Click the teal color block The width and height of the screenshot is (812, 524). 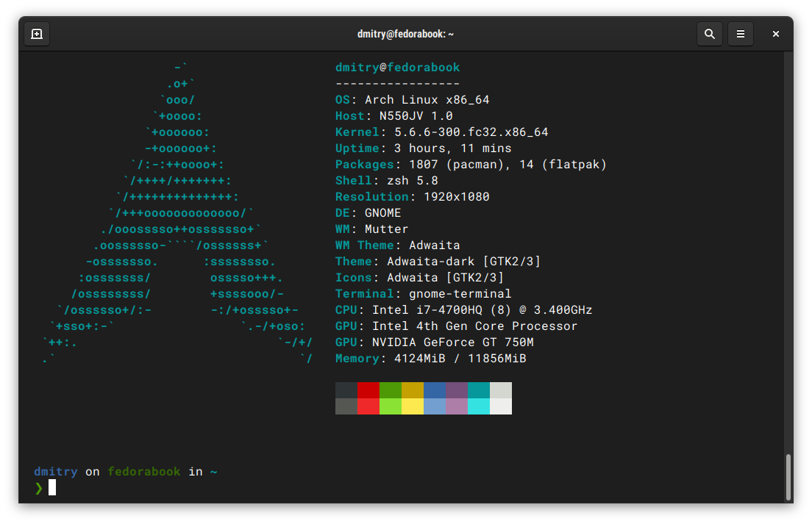click(x=479, y=390)
